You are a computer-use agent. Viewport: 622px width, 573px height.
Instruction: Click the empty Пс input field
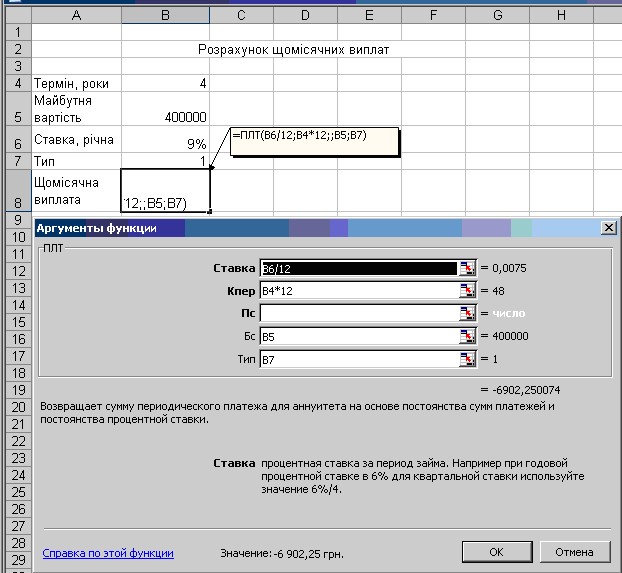358,314
